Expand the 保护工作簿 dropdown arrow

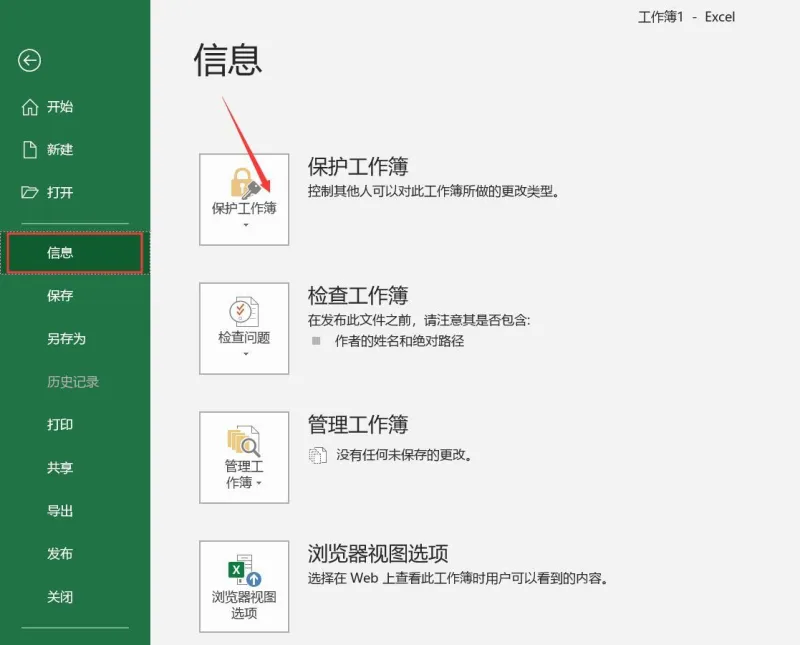pos(246,225)
